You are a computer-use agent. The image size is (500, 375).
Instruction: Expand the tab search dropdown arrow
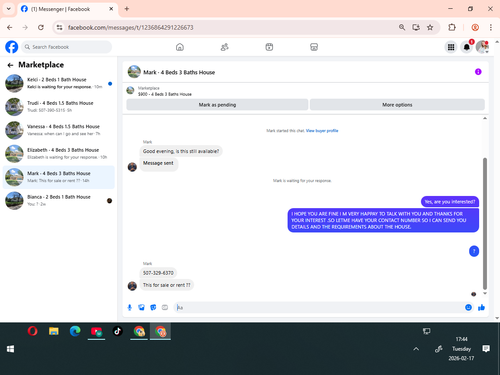9,9
